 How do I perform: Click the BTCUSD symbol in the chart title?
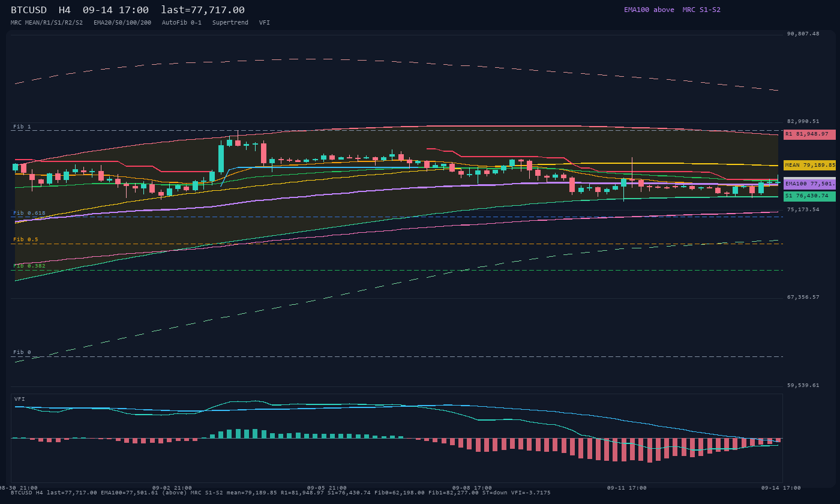click(29, 10)
